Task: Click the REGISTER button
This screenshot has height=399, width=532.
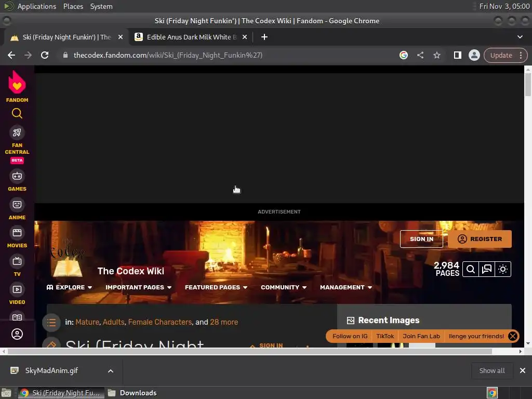Action: [x=480, y=239]
